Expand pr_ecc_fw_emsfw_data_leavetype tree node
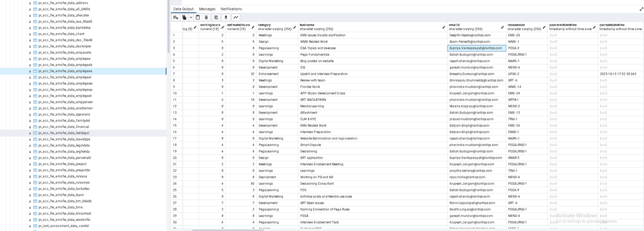The image size is (644, 231). [x=30, y=139]
